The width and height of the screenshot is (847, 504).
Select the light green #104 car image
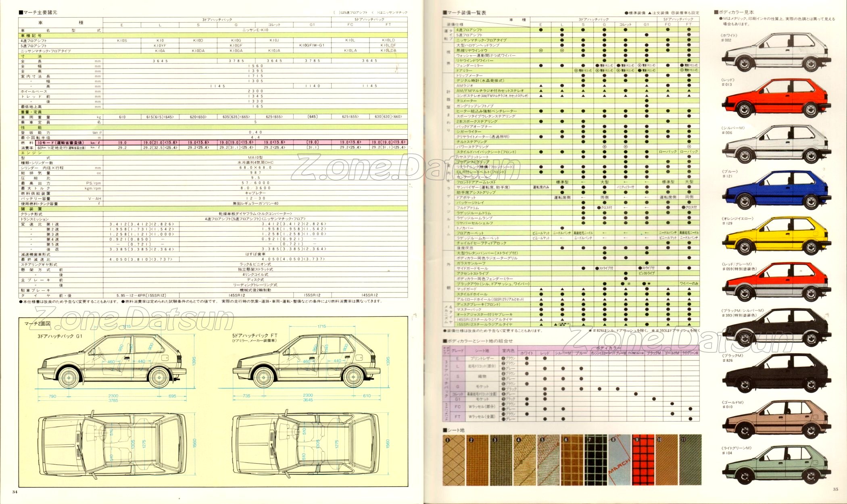776,464
